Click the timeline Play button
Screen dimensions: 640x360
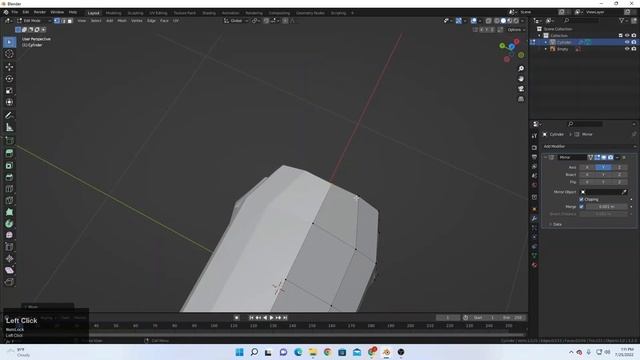tap(271, 318)
